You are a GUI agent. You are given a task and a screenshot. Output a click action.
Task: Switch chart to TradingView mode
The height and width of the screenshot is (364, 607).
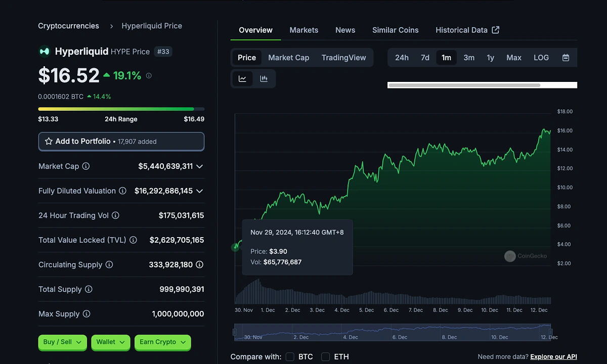[344, 58]
